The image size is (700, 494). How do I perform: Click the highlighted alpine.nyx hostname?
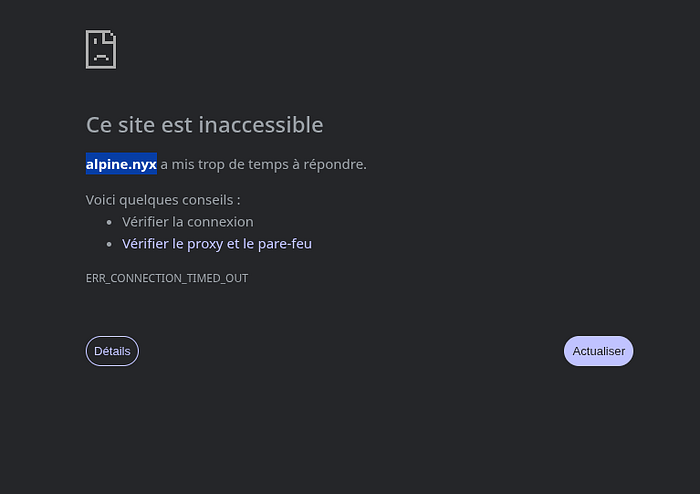121,163
